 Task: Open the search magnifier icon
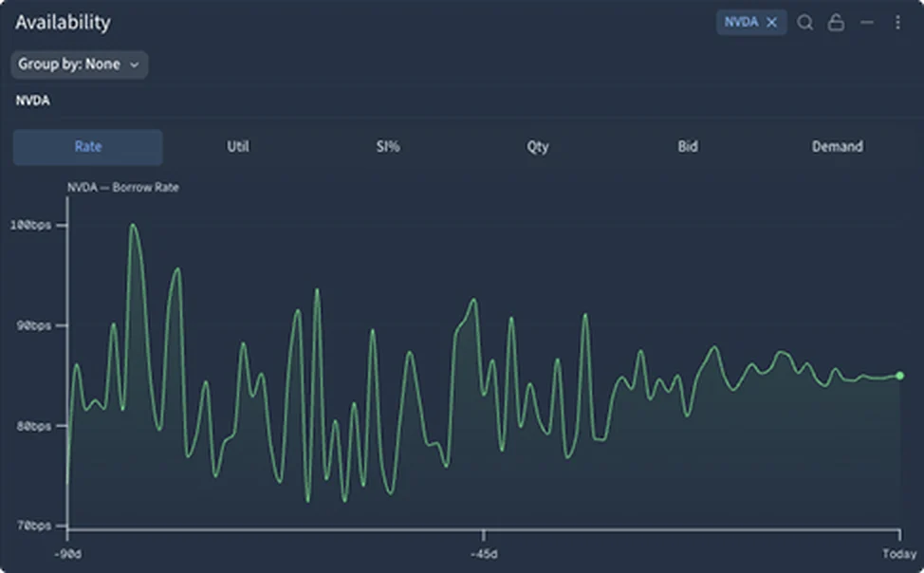[805, 23]
